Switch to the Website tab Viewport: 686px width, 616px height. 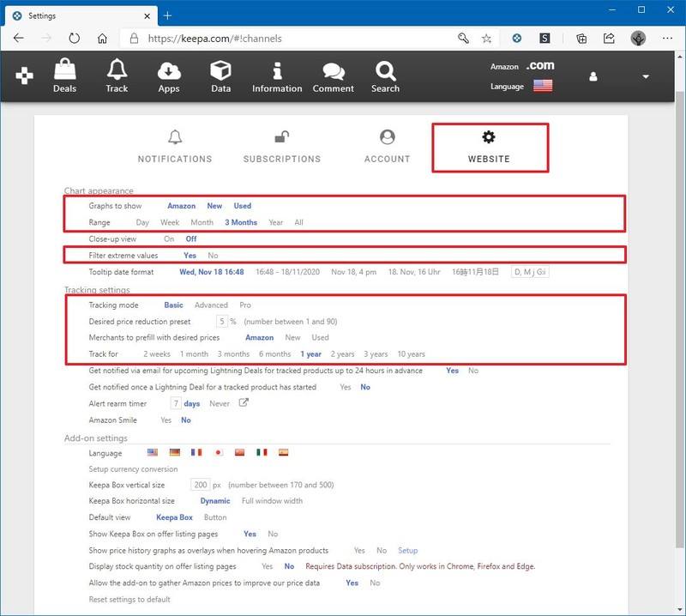point(489,147)
